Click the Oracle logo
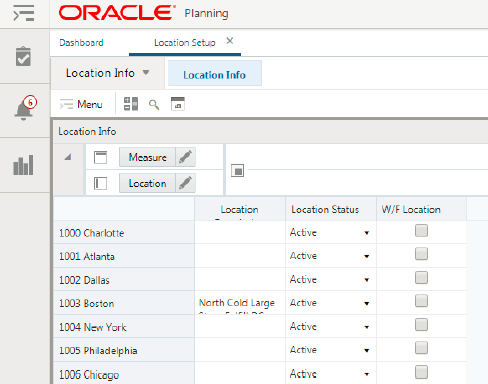This screenshot has height=384, width=488. click(117, 13)
